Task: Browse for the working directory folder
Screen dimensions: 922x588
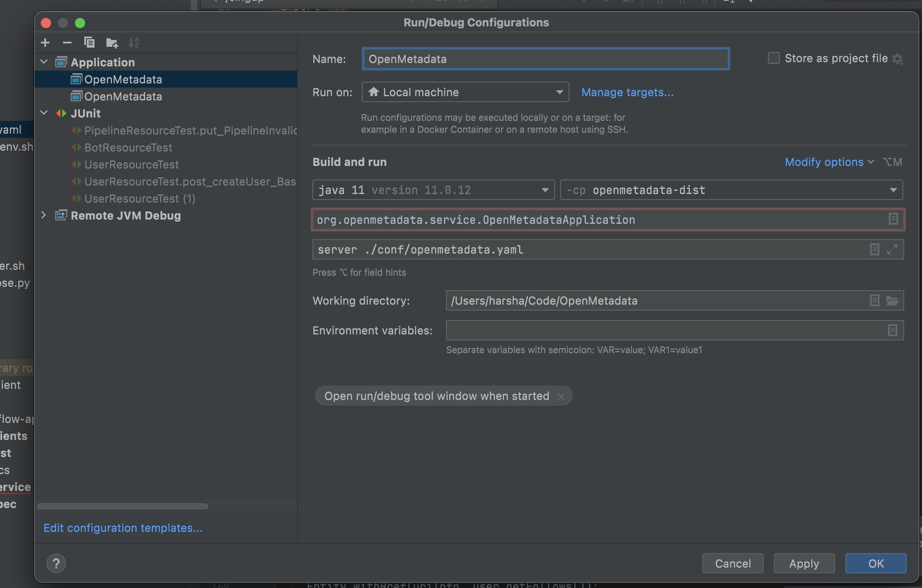Action: [892, 301]
